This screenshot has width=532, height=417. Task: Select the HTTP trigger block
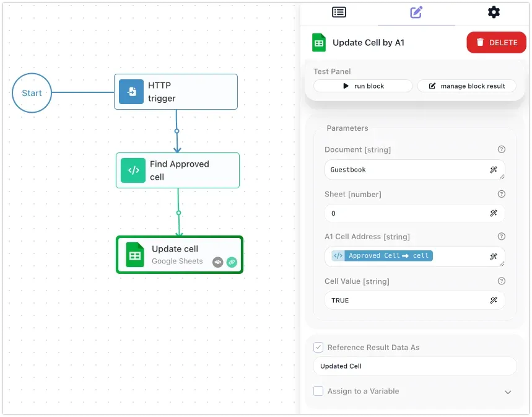(x=176, y=92)
